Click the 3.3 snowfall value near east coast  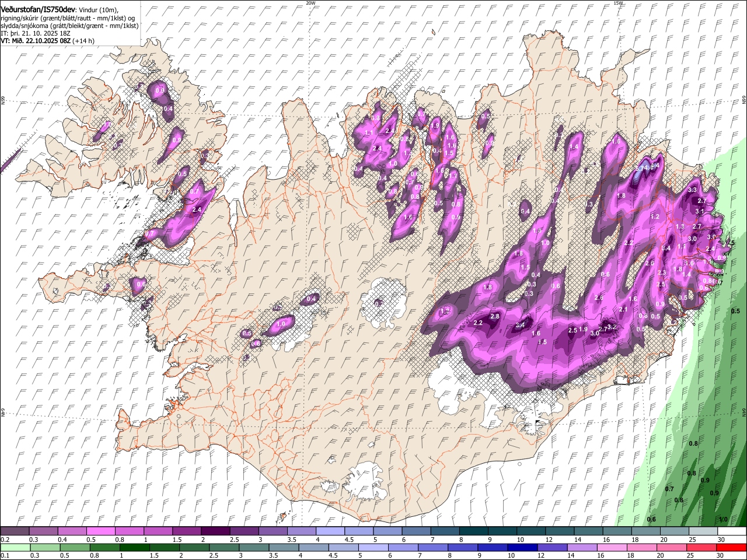[x=693, y=190]
